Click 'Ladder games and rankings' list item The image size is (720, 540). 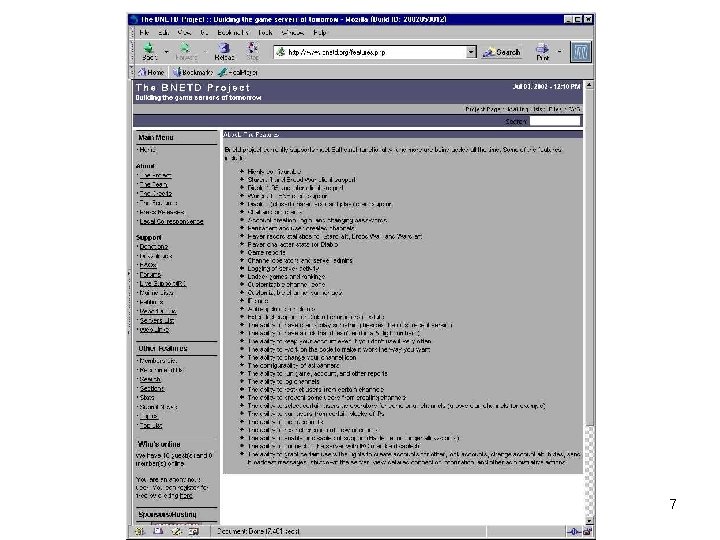coord(286,276)
